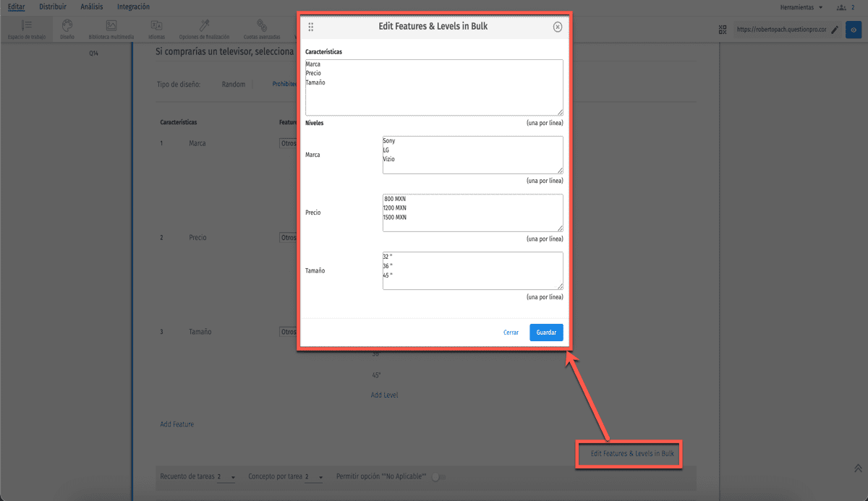The image size is (868, 501).
Task: Click the Guardar button in dialog
Action: point(546,333)
